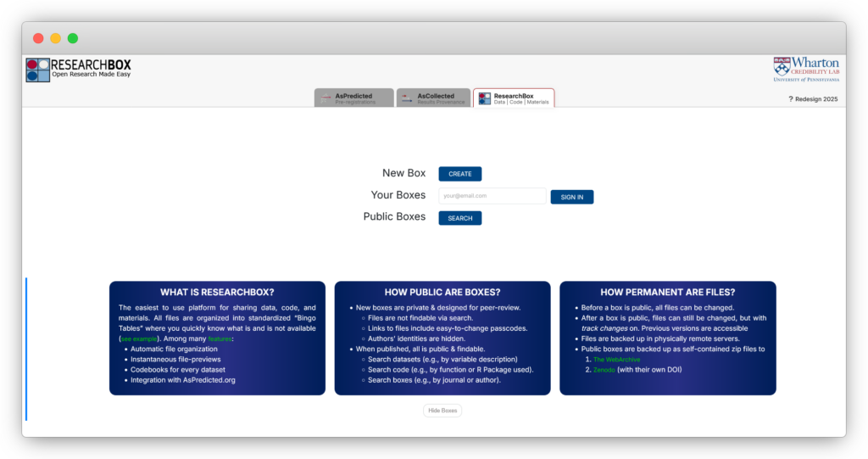This screenshot has height=459, width=868.
Task: Click the 'HOW PUBLIC ARE BOXES?' heading
Action: click(442, 292)
